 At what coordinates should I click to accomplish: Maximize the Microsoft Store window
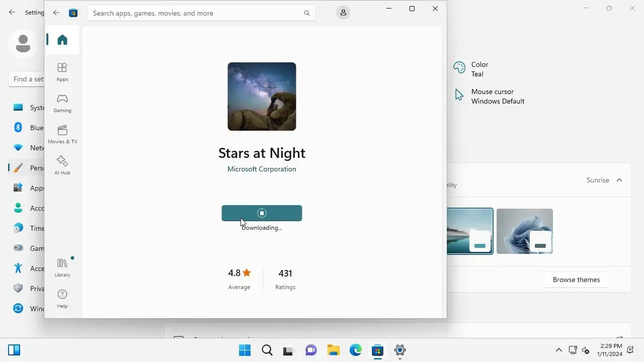tap(412, 9)
